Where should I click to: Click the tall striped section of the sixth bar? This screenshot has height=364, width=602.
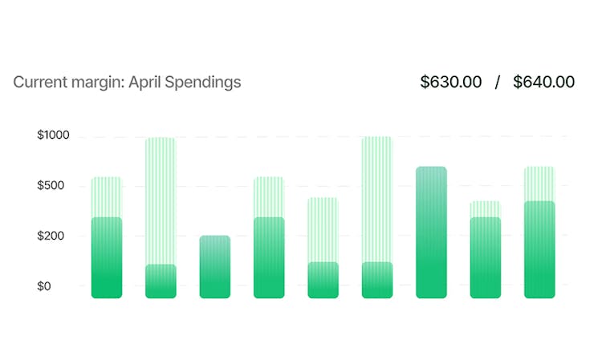pos(377,199)
